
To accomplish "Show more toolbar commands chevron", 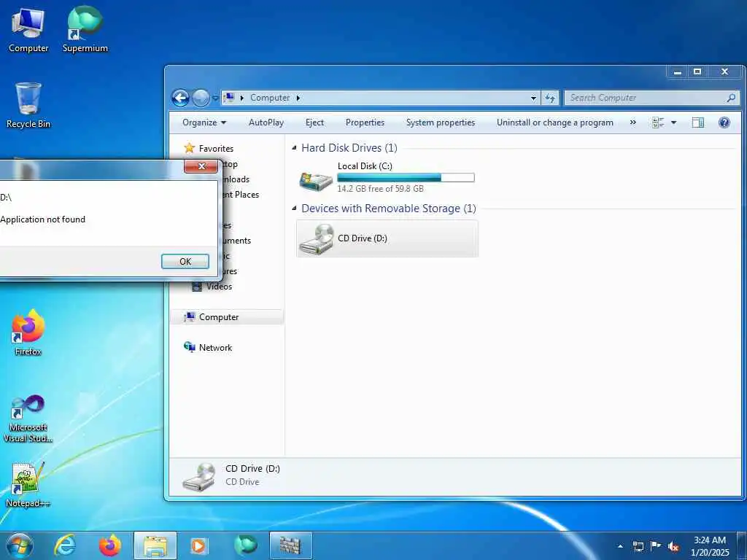I will click(x=632, y=122).
